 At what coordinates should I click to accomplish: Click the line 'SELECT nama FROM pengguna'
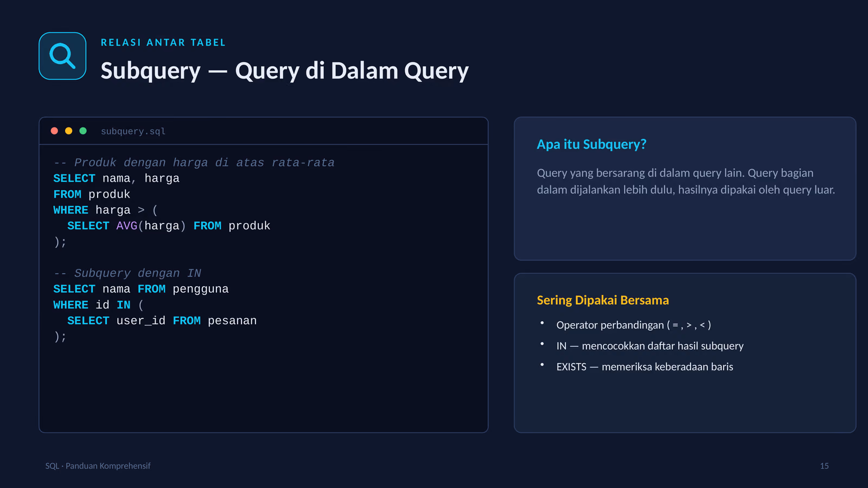point(141,289)
